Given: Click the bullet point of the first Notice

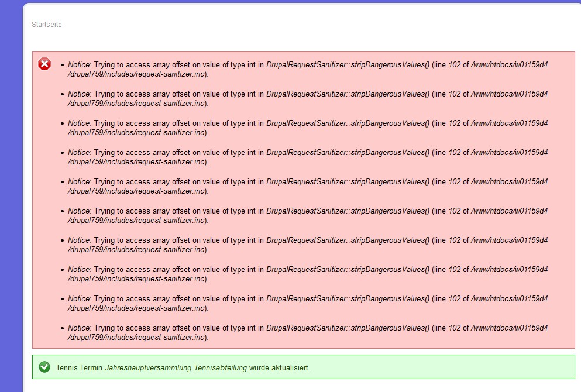Looking at the screenshot, I should coord(62,65).
